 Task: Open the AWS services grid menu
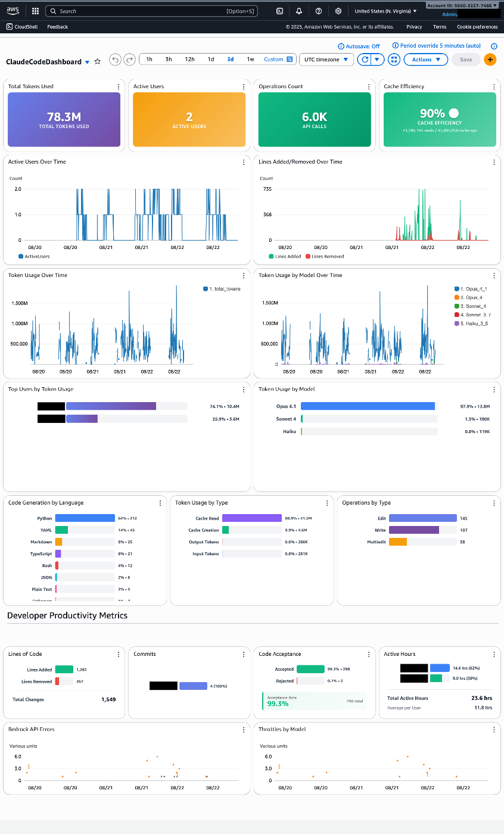(x=35, y=11)
